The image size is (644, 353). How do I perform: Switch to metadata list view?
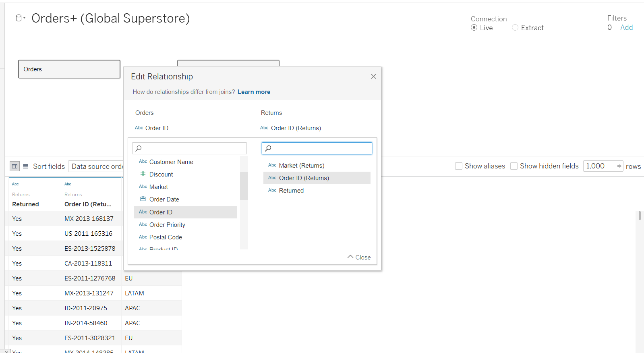point(26,166)
